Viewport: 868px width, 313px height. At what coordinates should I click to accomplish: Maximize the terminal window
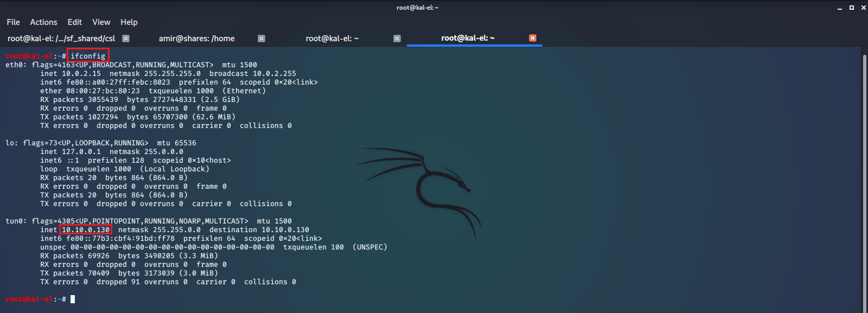click(852, 8)
